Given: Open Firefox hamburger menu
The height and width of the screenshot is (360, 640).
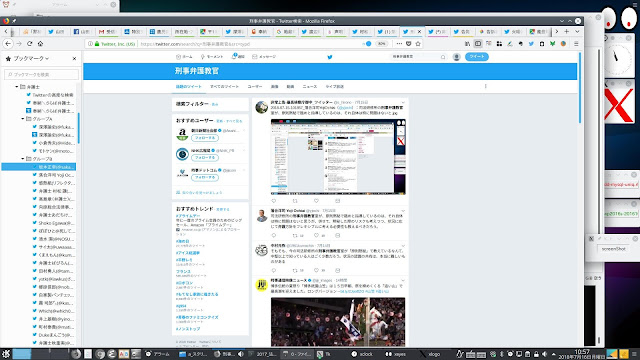Looking at the screenshot, I should [x=576, y=44].
